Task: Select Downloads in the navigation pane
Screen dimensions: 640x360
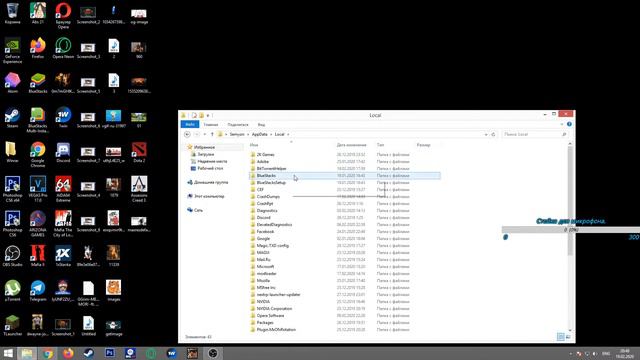Action: click(206, 154)
